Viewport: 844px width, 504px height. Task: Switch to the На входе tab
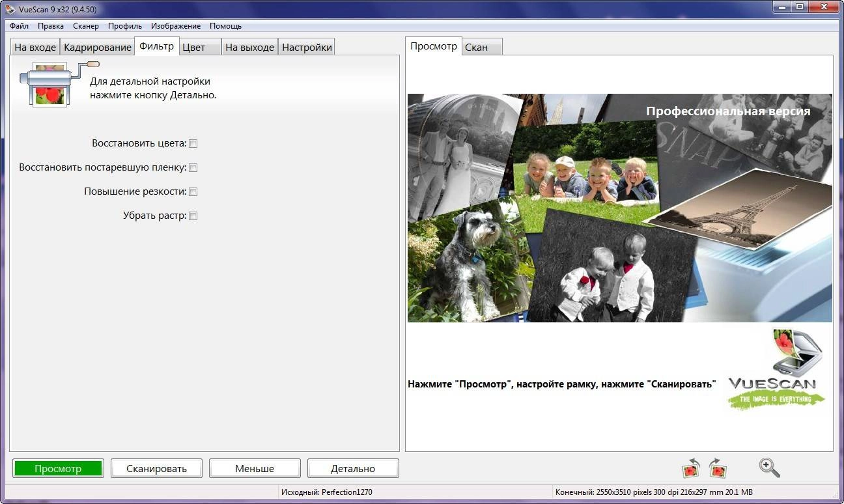(35, 47)
